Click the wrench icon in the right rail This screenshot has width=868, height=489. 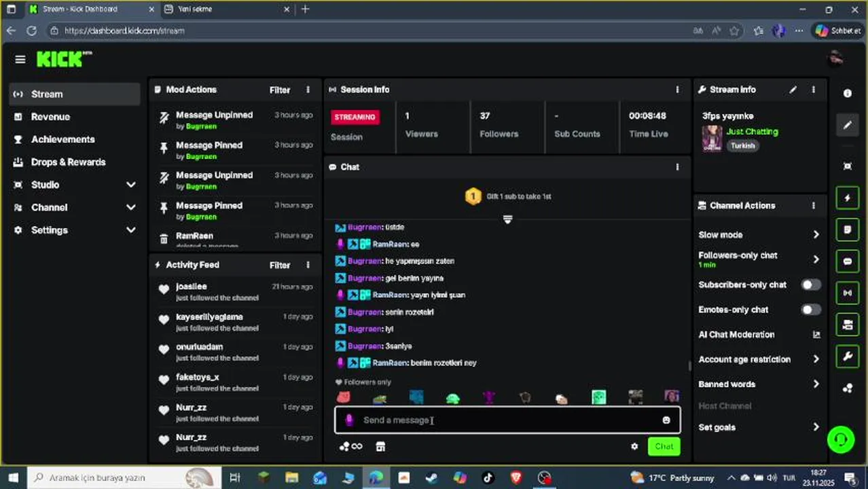click(x=848, y=357)
